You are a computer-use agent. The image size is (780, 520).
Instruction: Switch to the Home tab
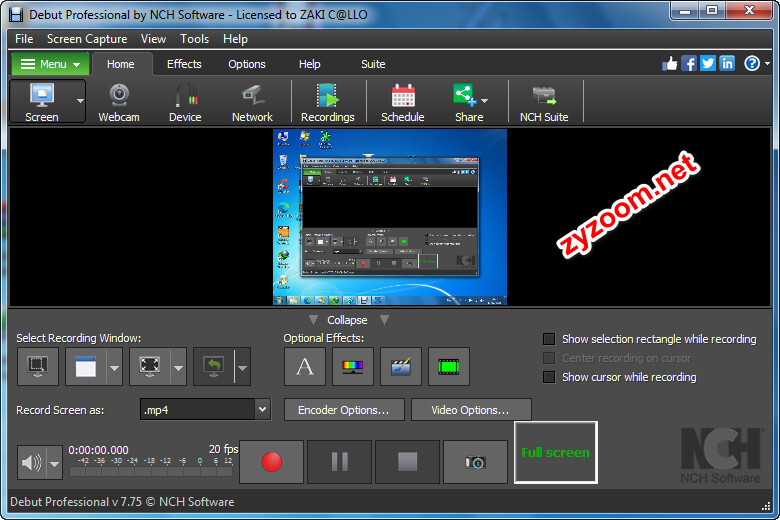(x=120, y=64)
